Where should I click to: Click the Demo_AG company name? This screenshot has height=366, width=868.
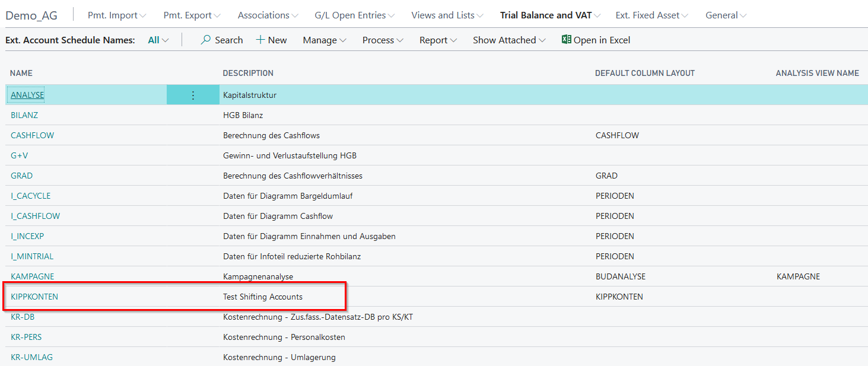(x=31, y=15)
